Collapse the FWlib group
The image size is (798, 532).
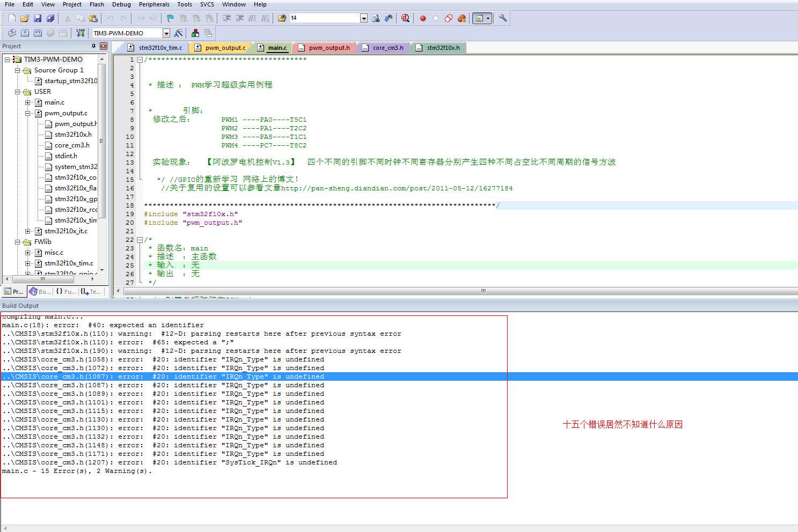click(18, 242)
